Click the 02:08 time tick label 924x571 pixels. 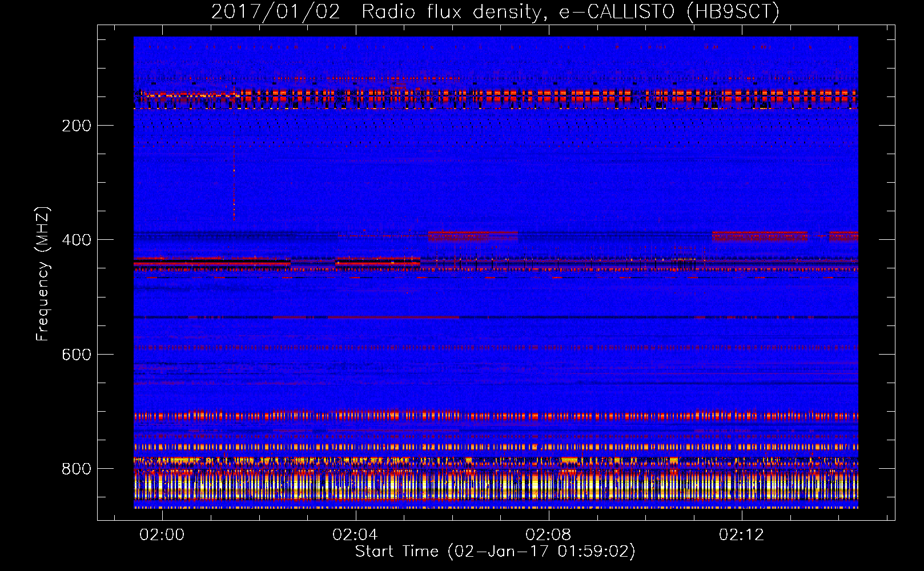(548, 535)
